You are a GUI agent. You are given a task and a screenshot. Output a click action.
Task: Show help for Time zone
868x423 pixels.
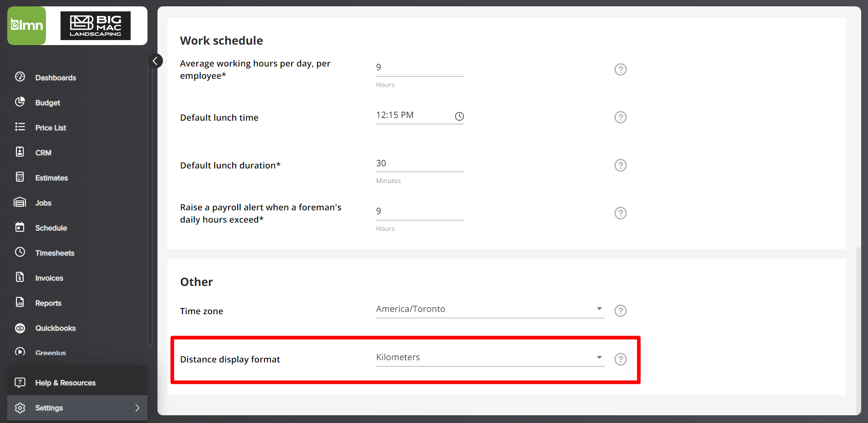pos(620,311)
